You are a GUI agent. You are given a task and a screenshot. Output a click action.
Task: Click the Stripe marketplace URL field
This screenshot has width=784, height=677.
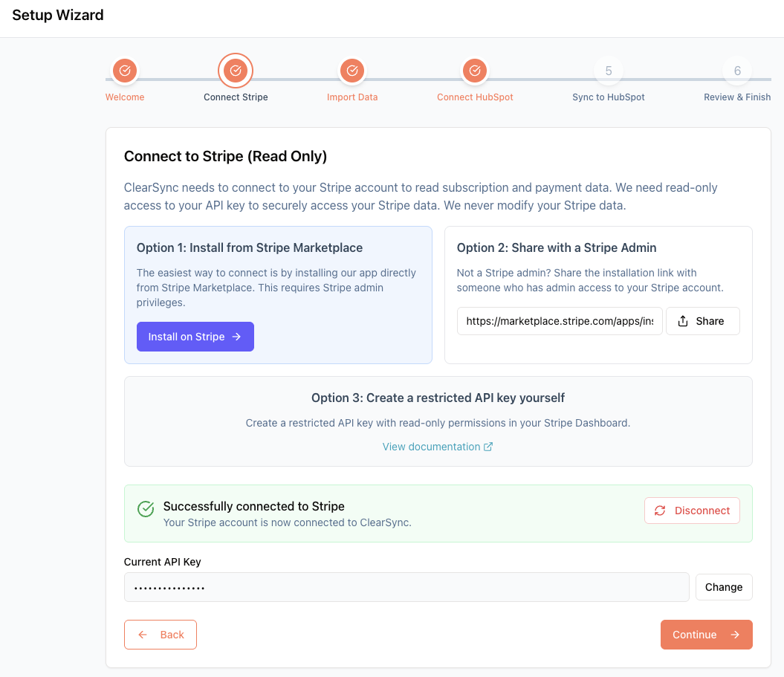click(x=560, y=321)
